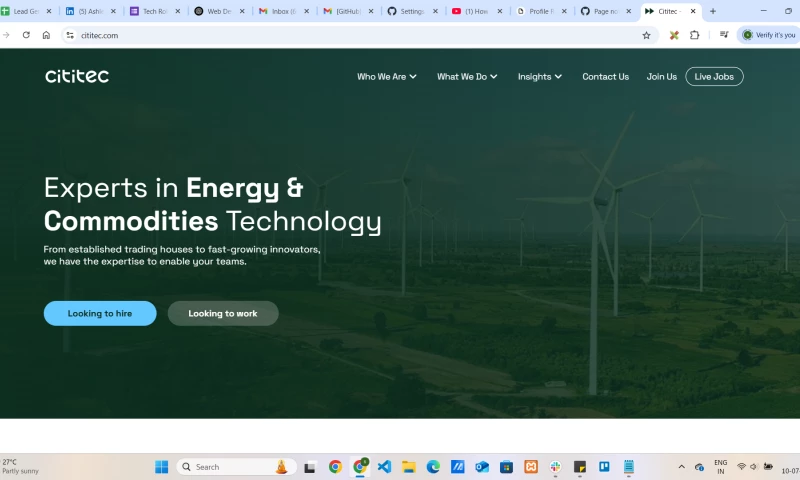Open the weather widget showing 27°C
Viewport: 800px width, 480px height.
coord(20,466)
